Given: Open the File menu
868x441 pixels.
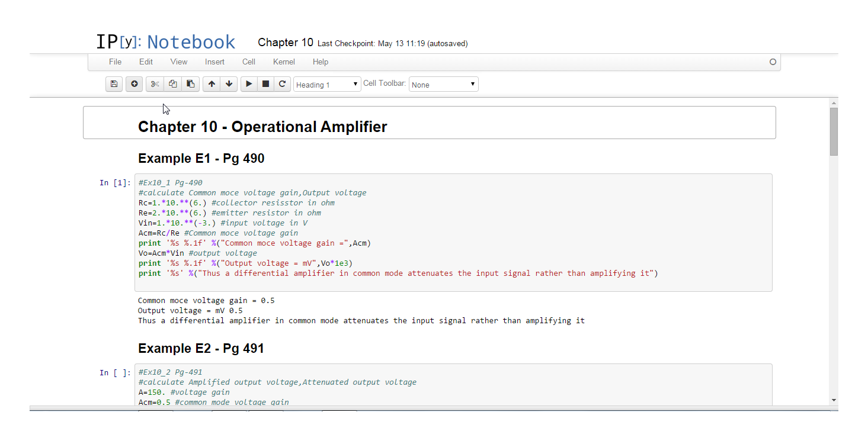Looking at the screenshot, I should point(115,62).
